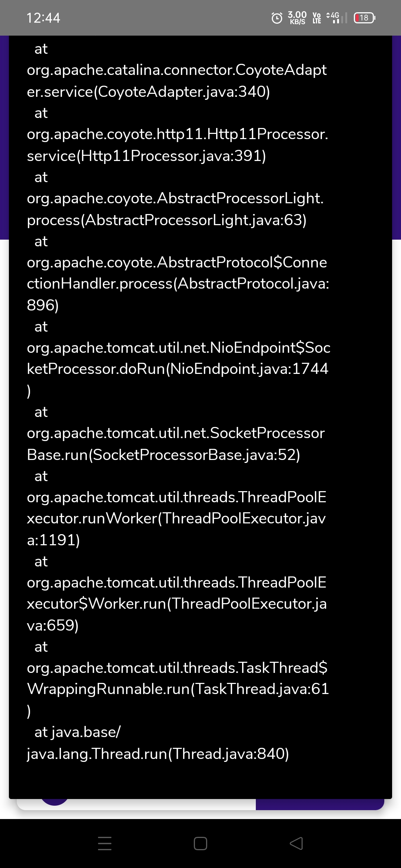Viewport: 401px width, 868px height.
Task: Tap the SocketProcessorBase.java:52 trace line
Action: pyautogui.click(x=175, y=444)
